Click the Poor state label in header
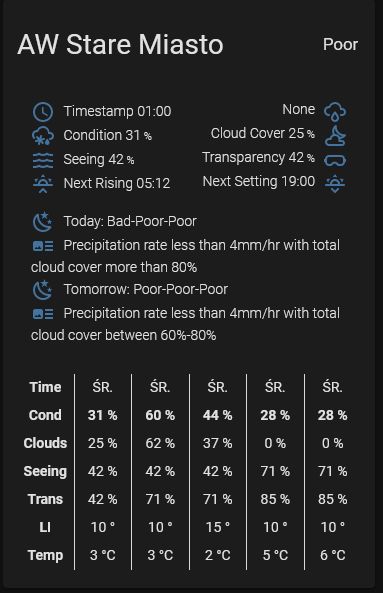The height and width of the screenshot is (593, 383). [340, 45]
